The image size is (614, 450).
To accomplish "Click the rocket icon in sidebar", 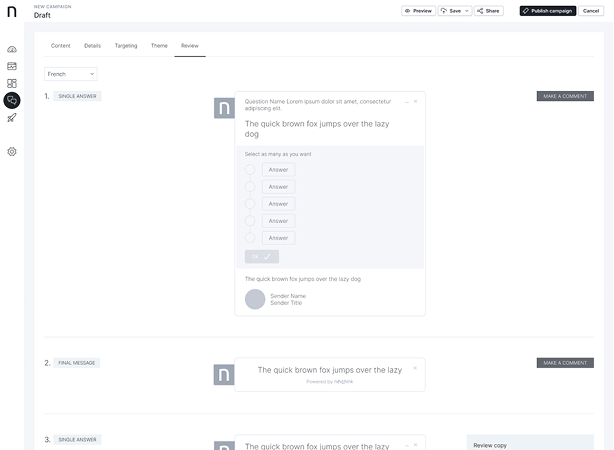I will point(12,118).
